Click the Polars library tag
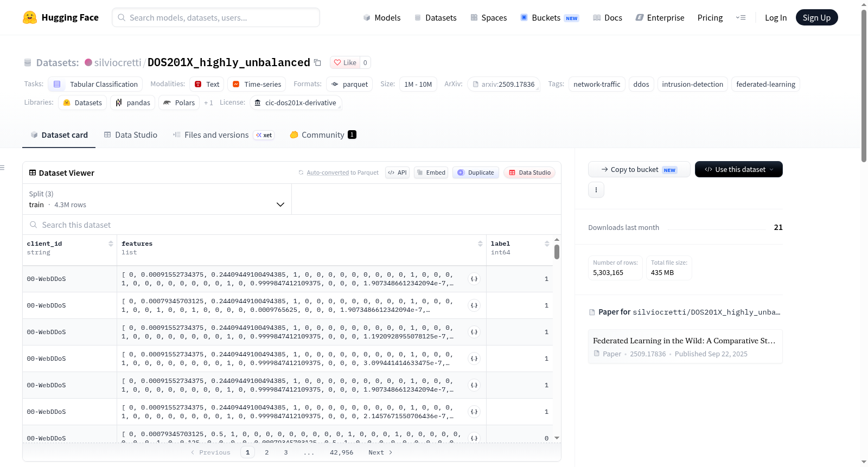This screenshot has height=467, width=868. (x=179, y=103)
